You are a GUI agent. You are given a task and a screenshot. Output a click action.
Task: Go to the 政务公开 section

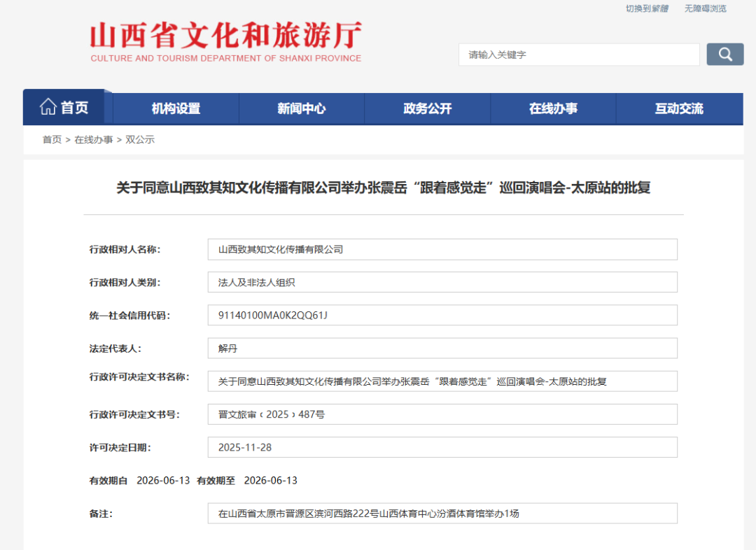[x=427, y=108]
